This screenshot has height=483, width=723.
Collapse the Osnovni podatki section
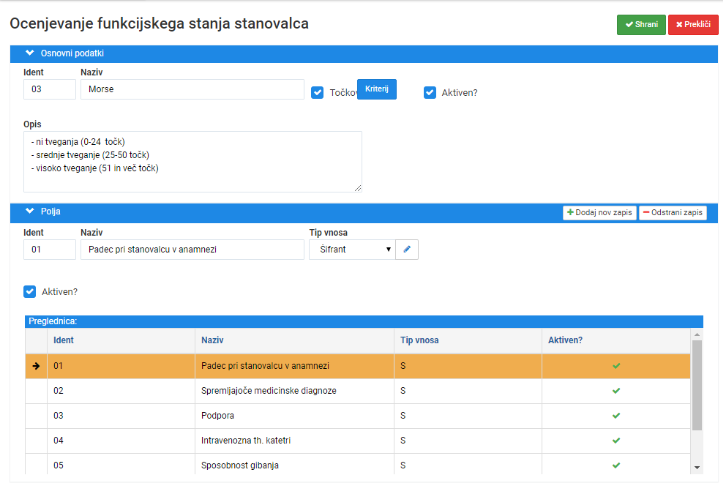(30, 53)
